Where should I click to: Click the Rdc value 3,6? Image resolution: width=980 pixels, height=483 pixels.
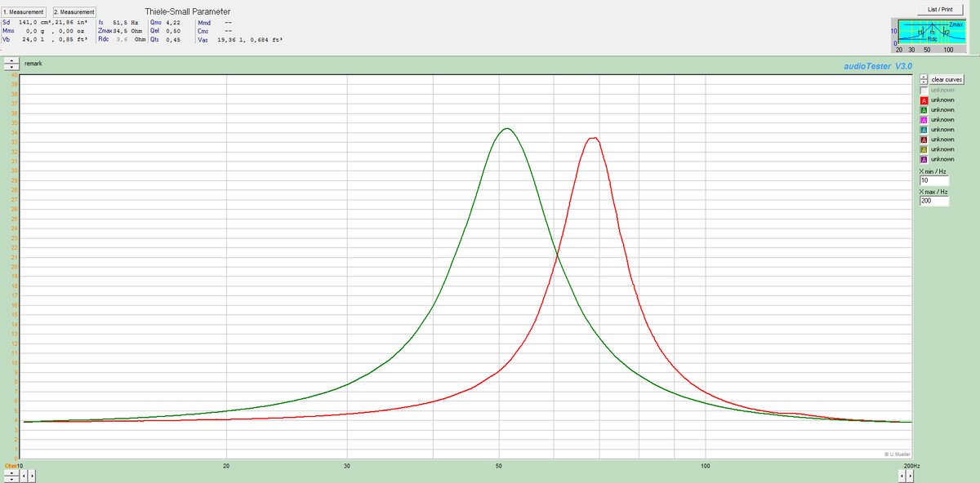click(x=122, y=39)
